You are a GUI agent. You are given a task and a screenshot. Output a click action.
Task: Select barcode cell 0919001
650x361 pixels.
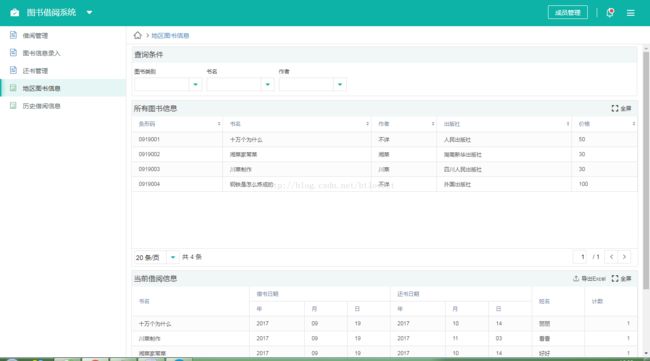(149, 139)
